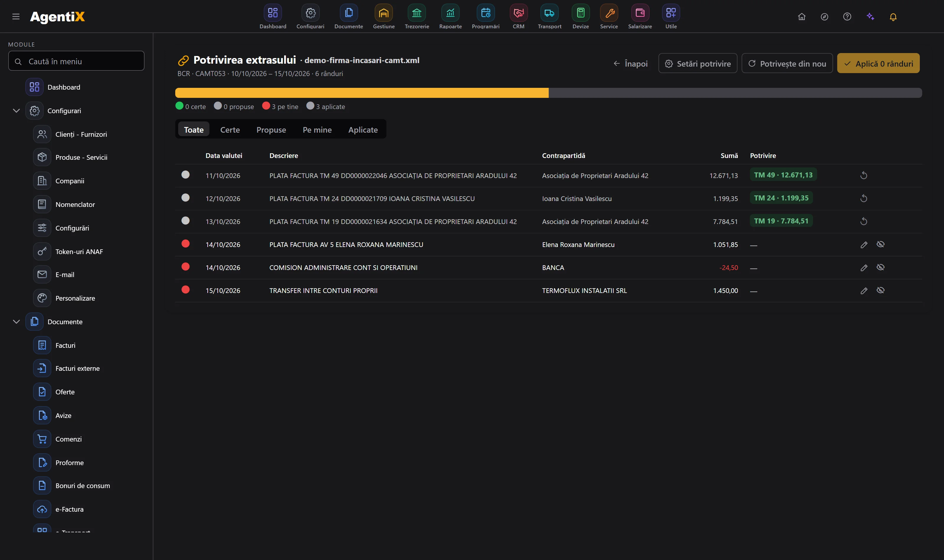
Task: Click the green TM 19 match badge
Action: tap(781, 221)
